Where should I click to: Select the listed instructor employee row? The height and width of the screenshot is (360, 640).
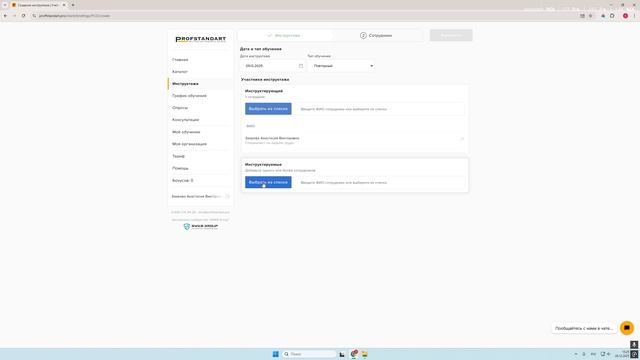pyautogui.click(x=354, y=140)
